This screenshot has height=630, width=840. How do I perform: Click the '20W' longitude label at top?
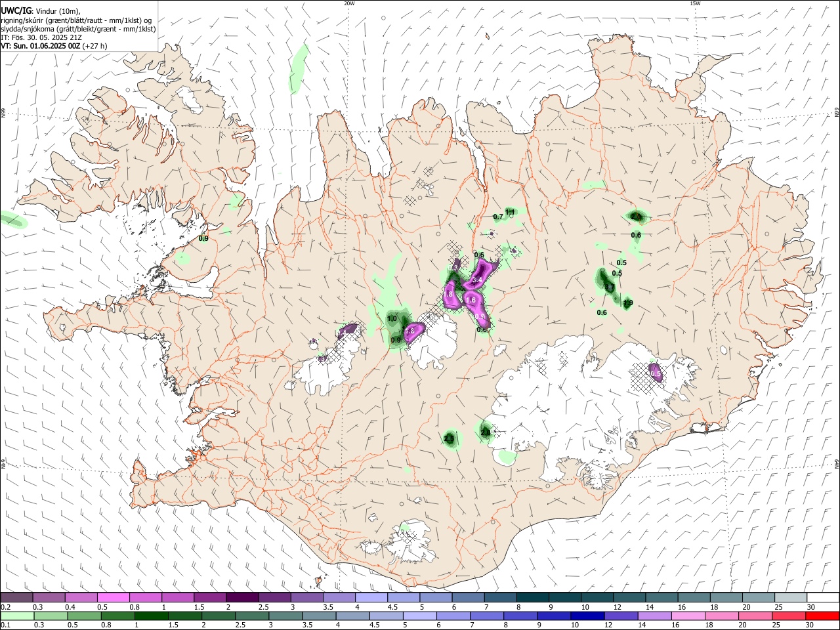[349, 3]
